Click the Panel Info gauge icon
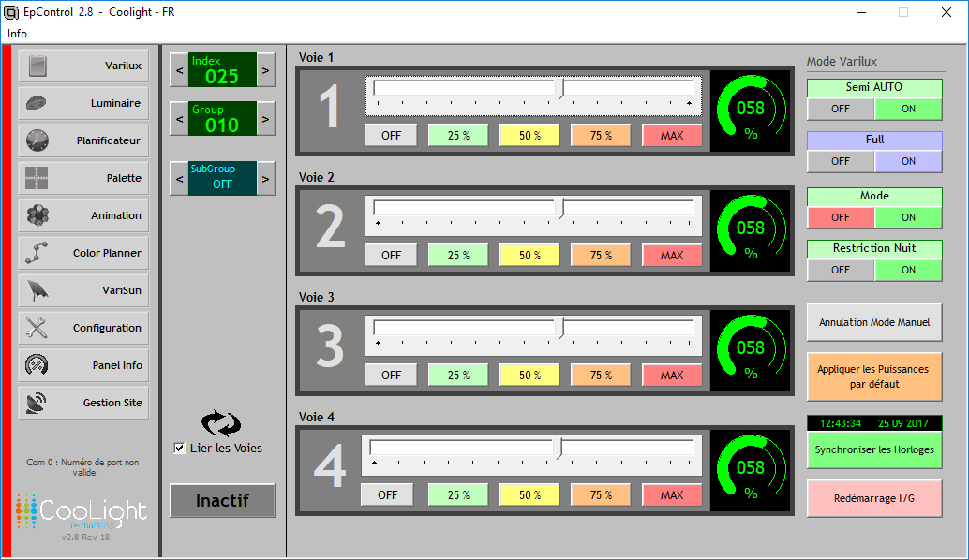This screenshot has width=969, height=560. pyautogui.click(x=37, y=365)
